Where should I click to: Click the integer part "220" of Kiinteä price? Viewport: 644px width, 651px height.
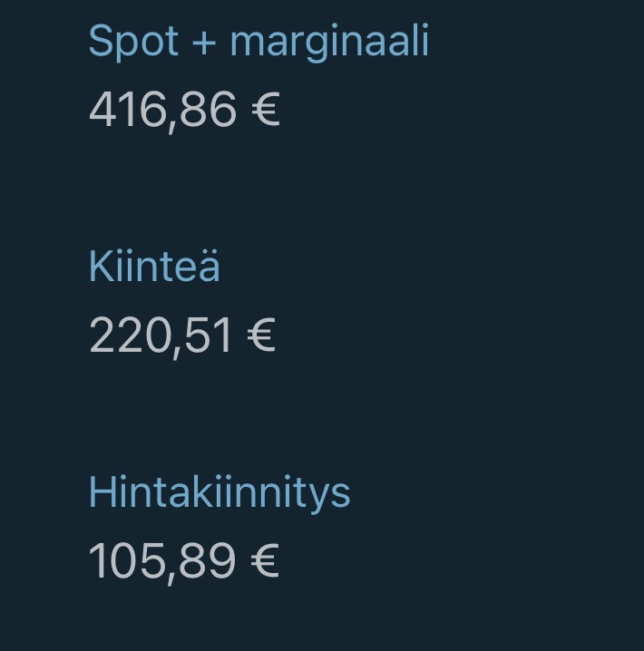tap(122, 335)
